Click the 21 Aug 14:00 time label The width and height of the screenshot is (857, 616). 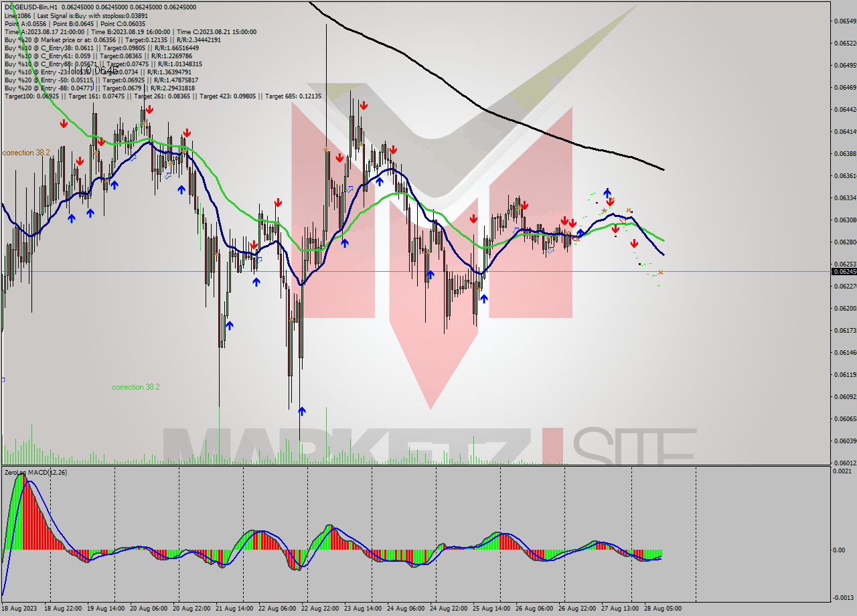(234, 609)
